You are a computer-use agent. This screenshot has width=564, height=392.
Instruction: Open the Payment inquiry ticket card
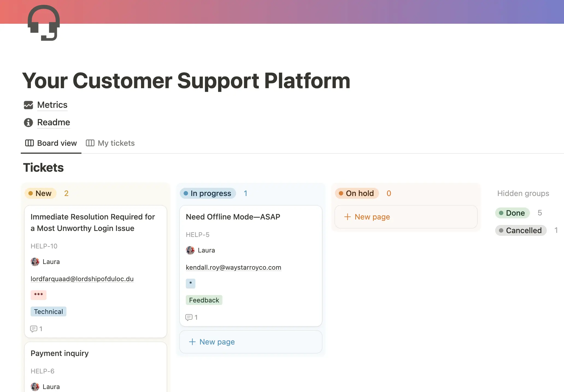coord(60,353)
